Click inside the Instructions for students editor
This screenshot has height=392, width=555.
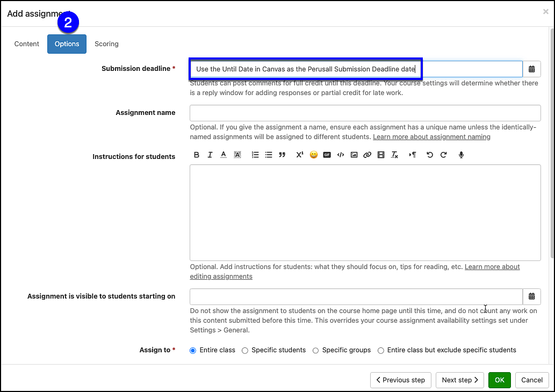coord(365,213)
